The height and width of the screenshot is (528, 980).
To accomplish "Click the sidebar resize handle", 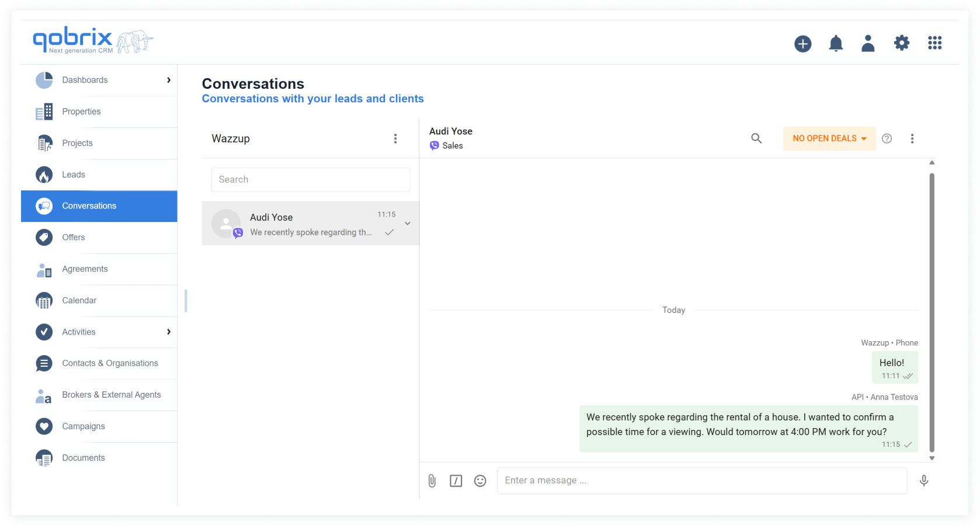I will click(x=186, y=301).
